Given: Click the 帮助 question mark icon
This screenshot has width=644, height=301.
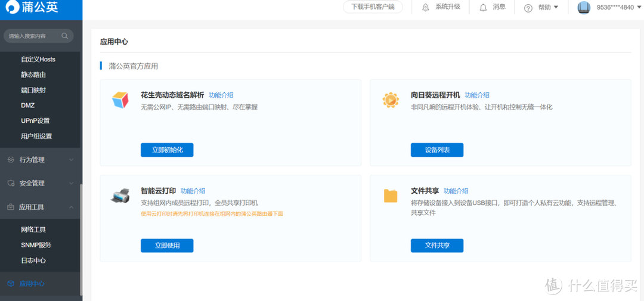Looking at the screenshot, I should [528, 8].
